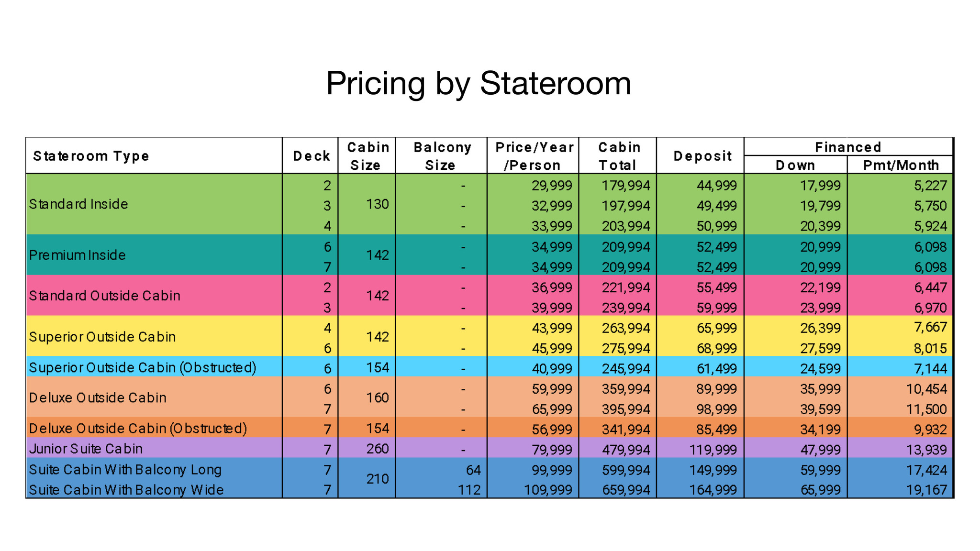This screenshot has width=980, height=551.
Task: Select the 'Price/Year /Person' header cell
Action: [534, 156]
